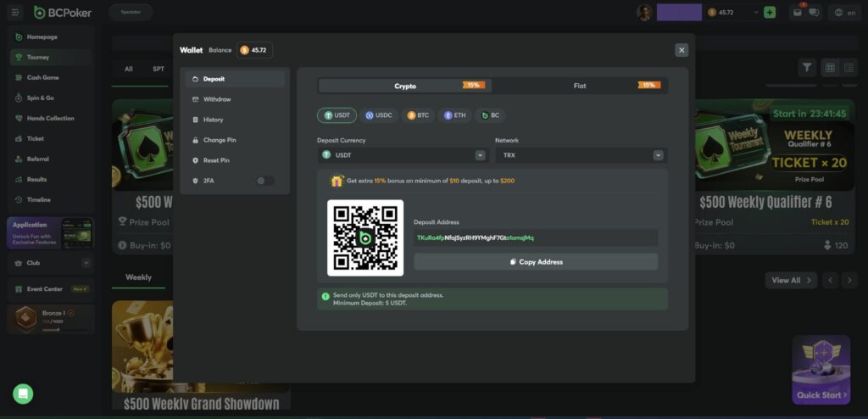The image size is (868, 419).
Task: Open Event Center in sidebar
Action: point(50,288)
